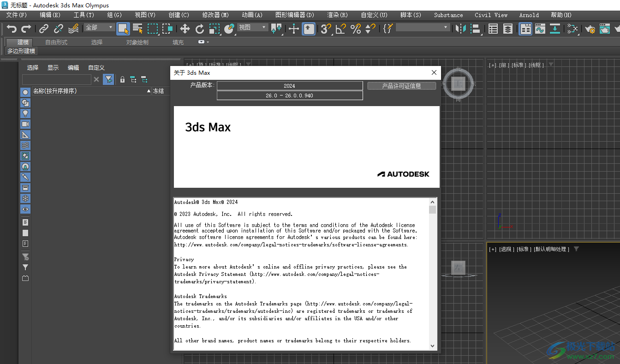Toggle the lights filter in Scene Explorer
Image resolution: width=620 pixels, height=364 pixels.
pos(25,113)
